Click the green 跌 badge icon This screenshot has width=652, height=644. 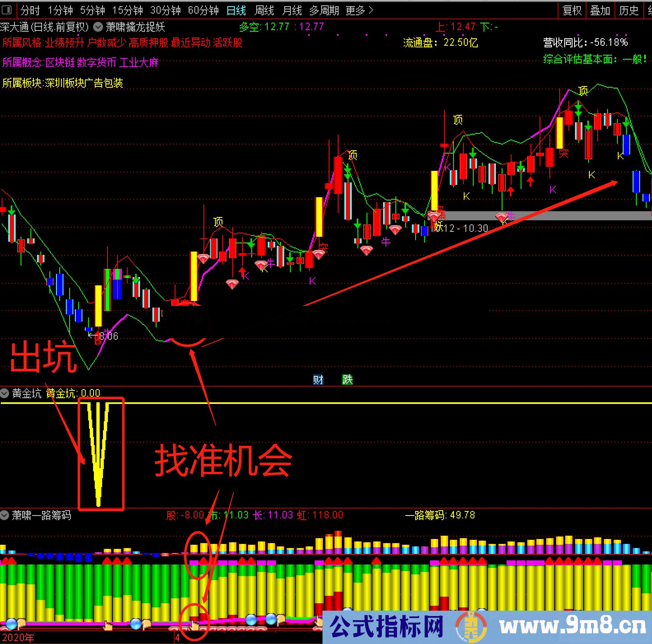347,379
